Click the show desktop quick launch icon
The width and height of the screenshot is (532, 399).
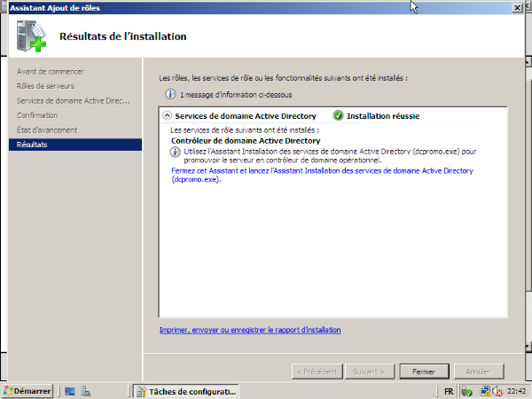[70, 392]
